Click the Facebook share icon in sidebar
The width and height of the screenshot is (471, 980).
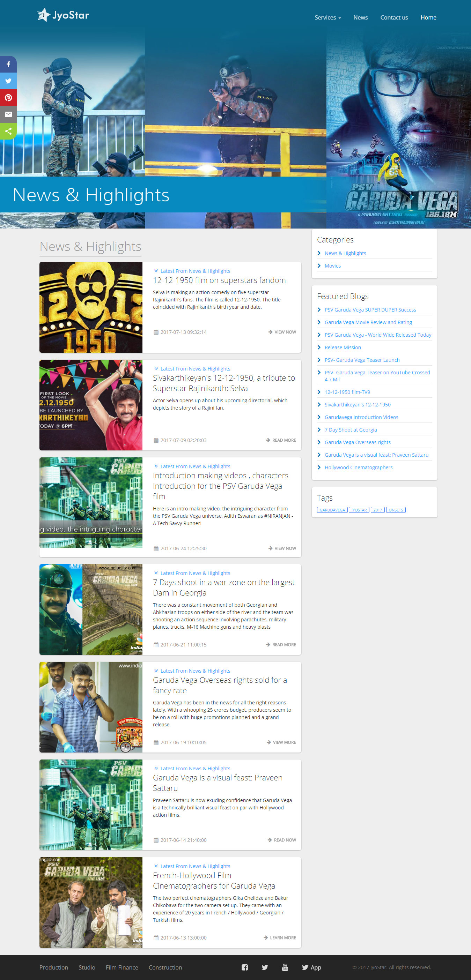[x=8, y=64]
